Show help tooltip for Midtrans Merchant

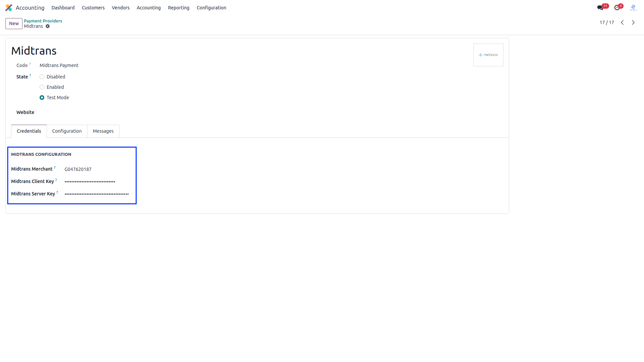click(x=55, y=168)
